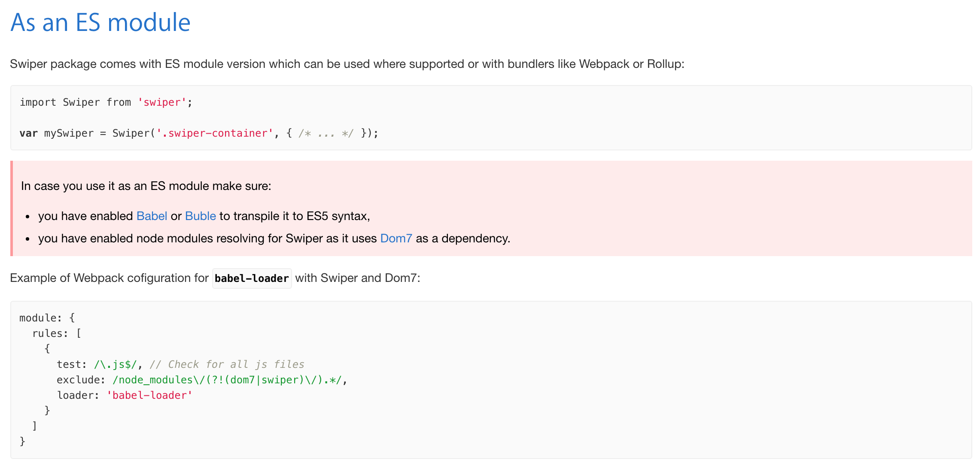This screenshot has height=471, width=980.
Task: Click the 'babel-loader' string in the loader line
Action: (149, 395)
